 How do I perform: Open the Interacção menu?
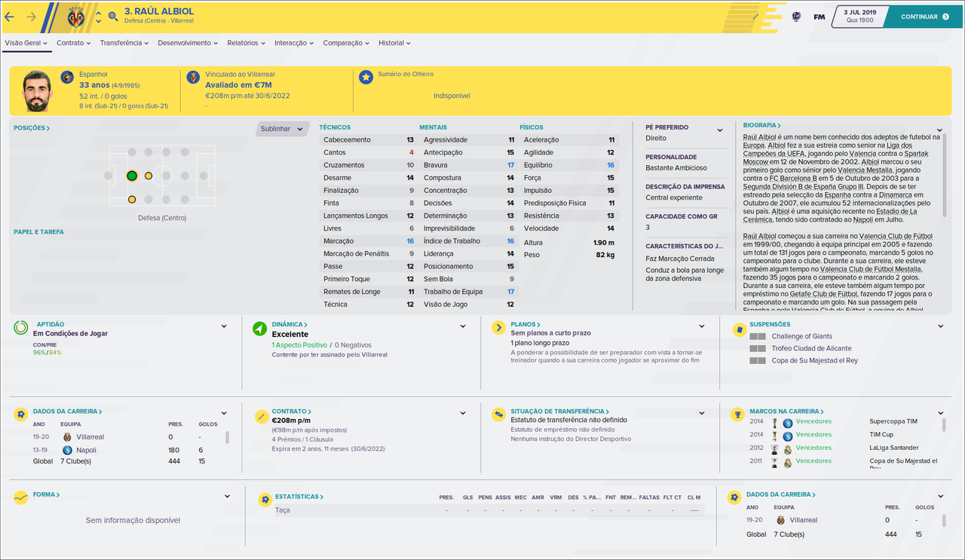(294, 43)
